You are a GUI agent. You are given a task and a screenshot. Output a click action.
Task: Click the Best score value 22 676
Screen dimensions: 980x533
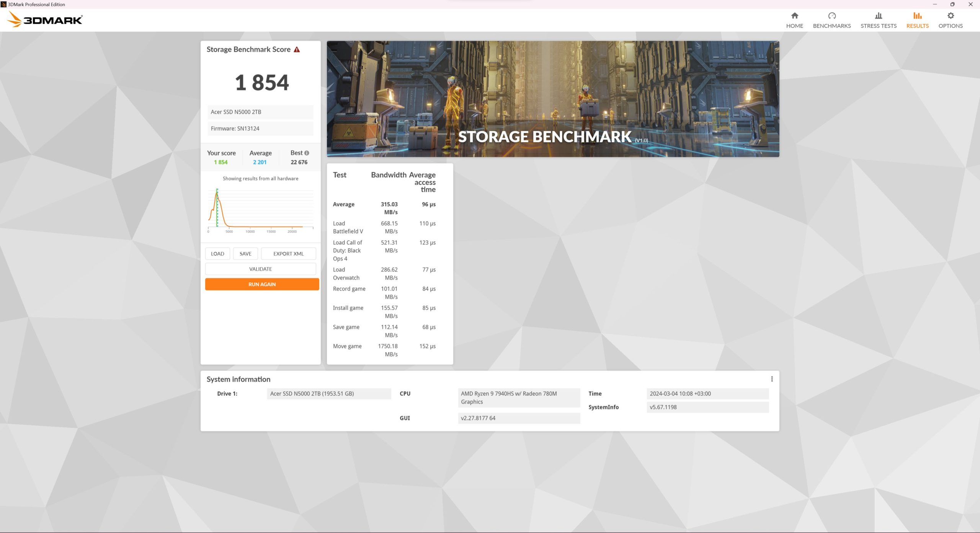(x=299, y=162)
